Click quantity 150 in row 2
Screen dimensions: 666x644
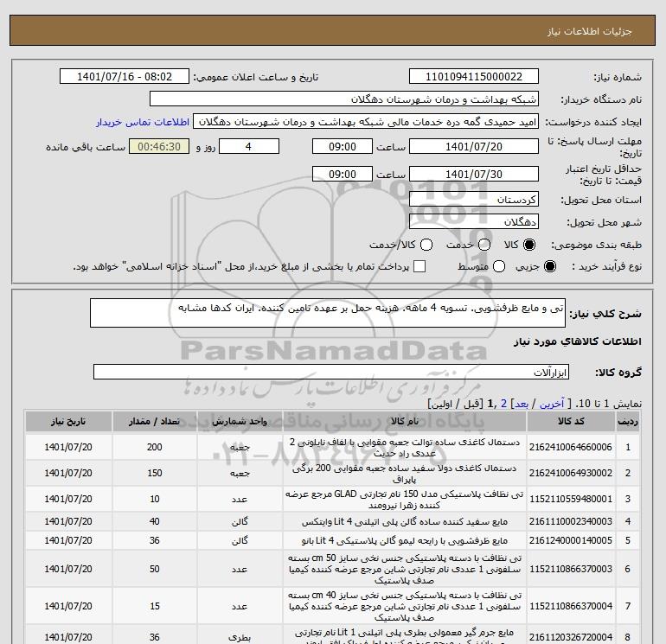click(155, 473)
